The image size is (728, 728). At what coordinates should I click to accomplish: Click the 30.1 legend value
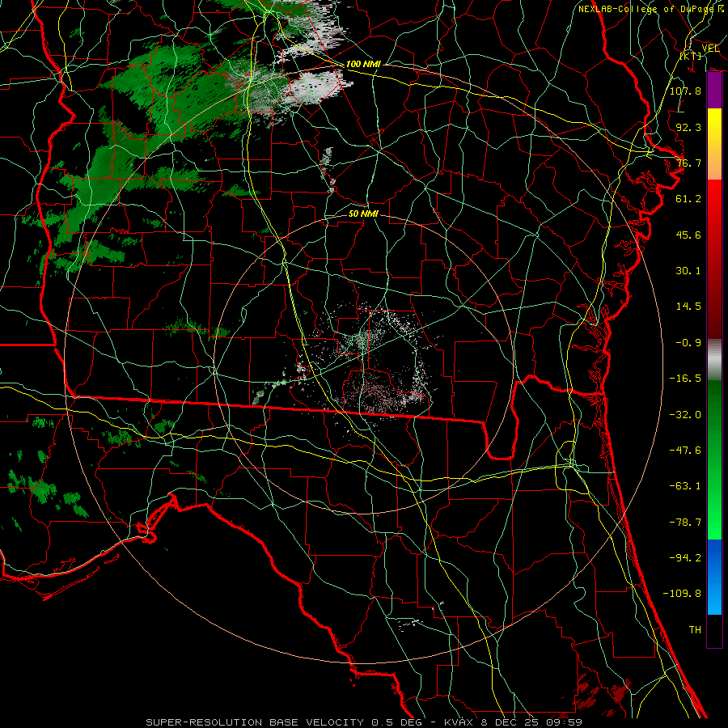[688, 271]
